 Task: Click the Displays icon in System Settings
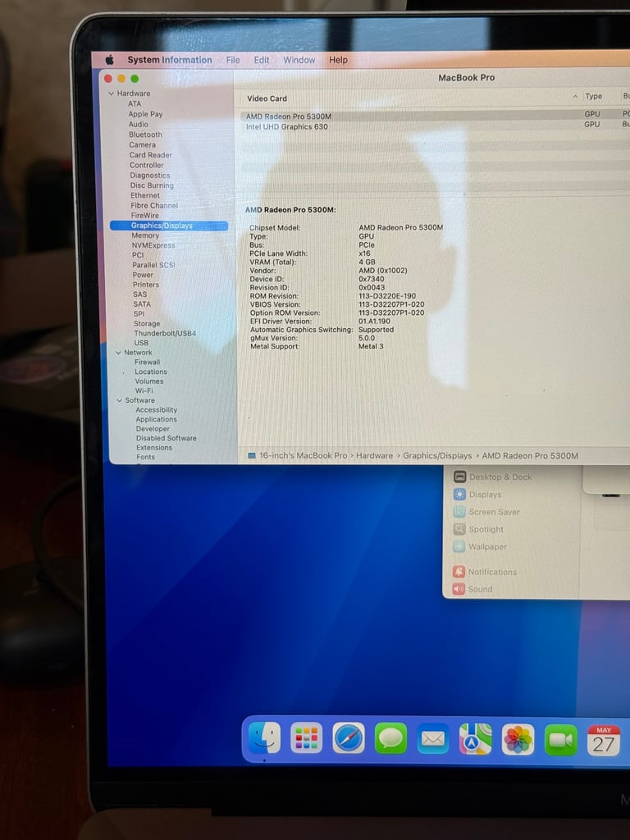tap(459, 494)
